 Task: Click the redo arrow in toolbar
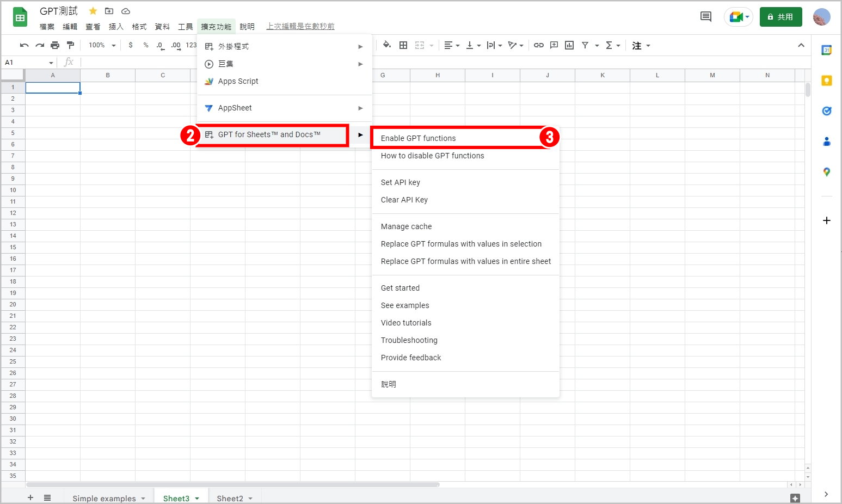[40, 45]
